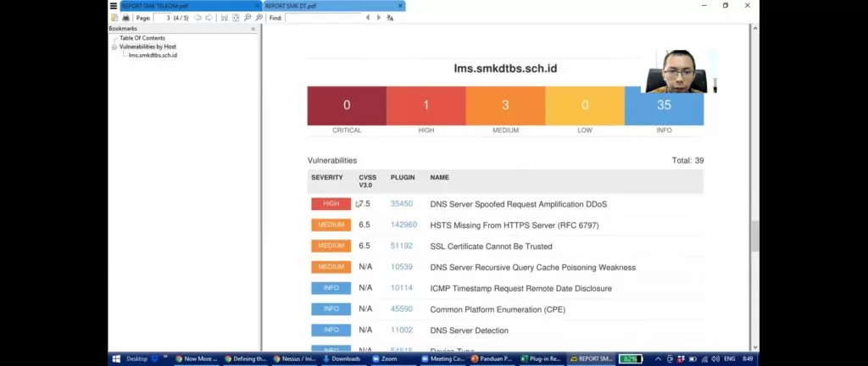Collapse the Vulnerabilities by Host bookmark
The image size is (868, 366).
(114, 47)
